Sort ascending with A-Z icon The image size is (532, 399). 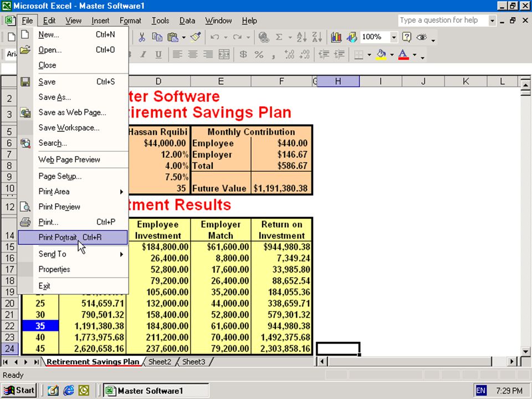coord(301,37)
